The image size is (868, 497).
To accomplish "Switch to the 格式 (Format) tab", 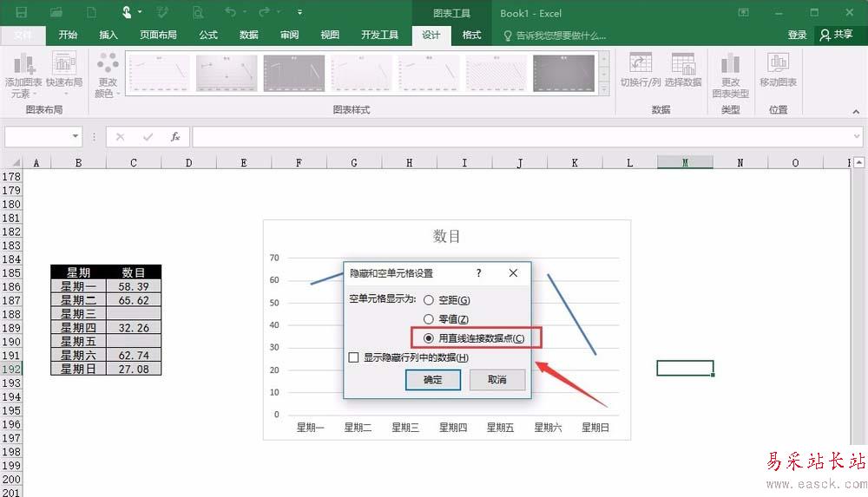I will [x=471, y=35].
